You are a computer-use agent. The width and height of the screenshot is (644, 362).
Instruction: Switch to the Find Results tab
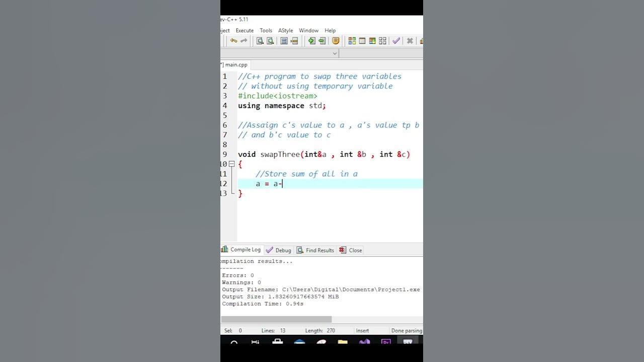pos(315,250)
